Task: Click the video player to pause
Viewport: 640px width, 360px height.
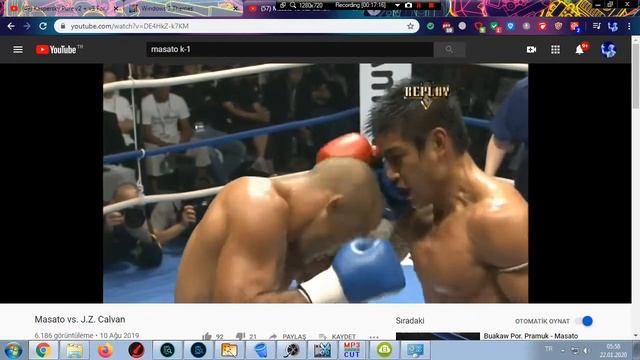Action: click(316, 183)
